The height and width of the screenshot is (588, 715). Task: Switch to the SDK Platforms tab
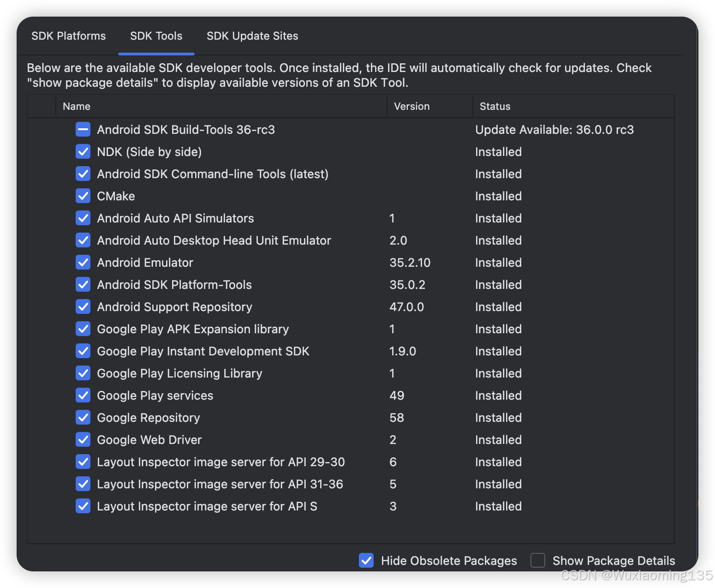68,36
